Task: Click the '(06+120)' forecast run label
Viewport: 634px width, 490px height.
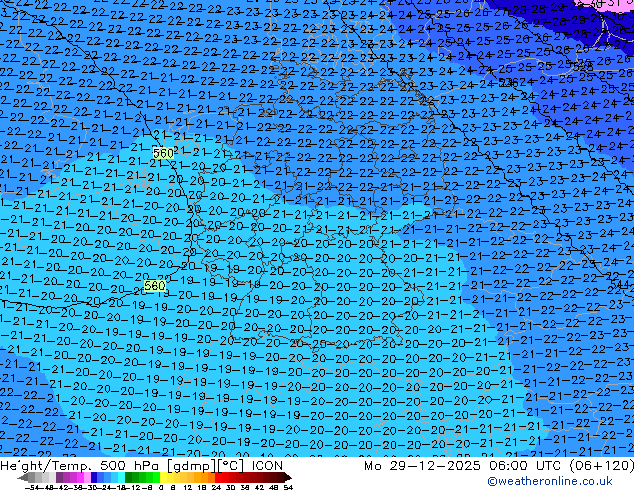Action: click(601, 466)
